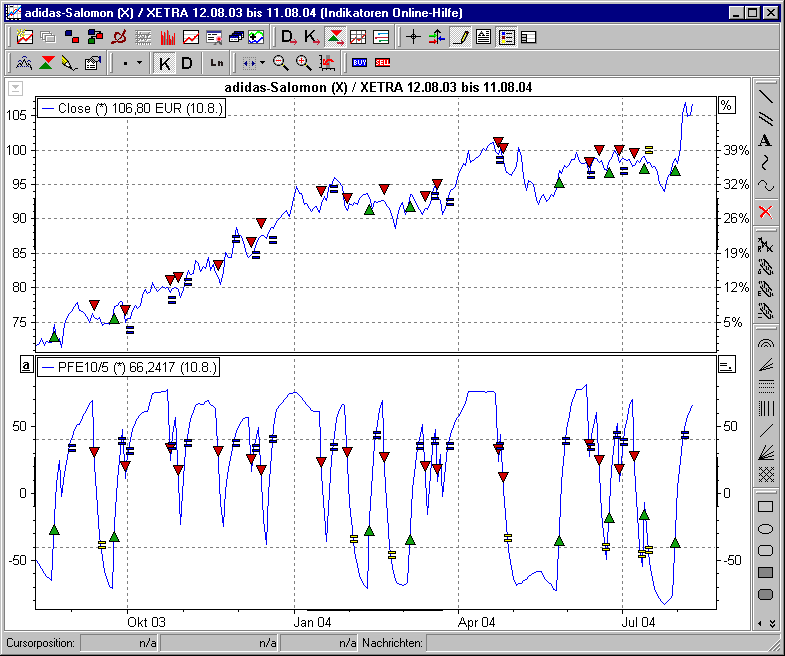Select the parallel lines channel tool

coord(765,119)
